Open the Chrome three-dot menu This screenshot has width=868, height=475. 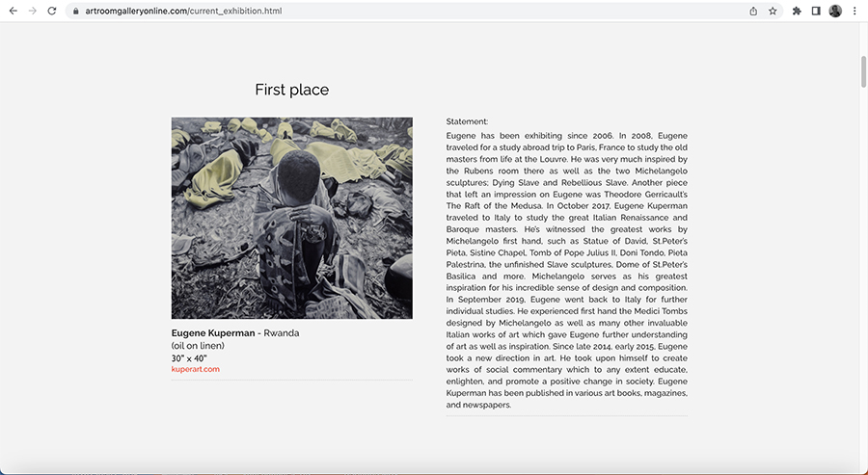click(x=854, y=11)
